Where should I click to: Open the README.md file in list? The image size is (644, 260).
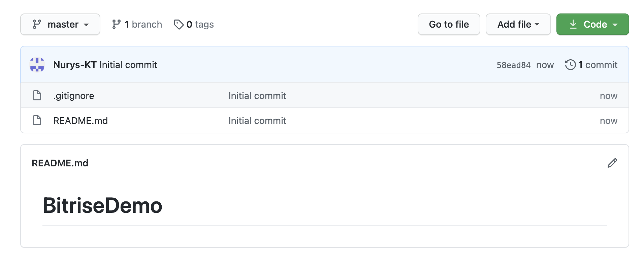click(80, 121)
